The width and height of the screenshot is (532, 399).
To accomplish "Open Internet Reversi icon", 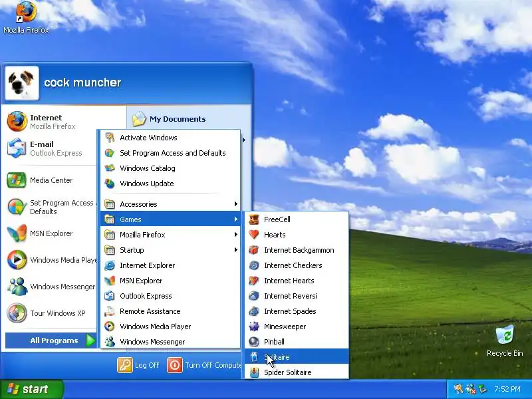I will pyautogui.click(x=254, y=296).
